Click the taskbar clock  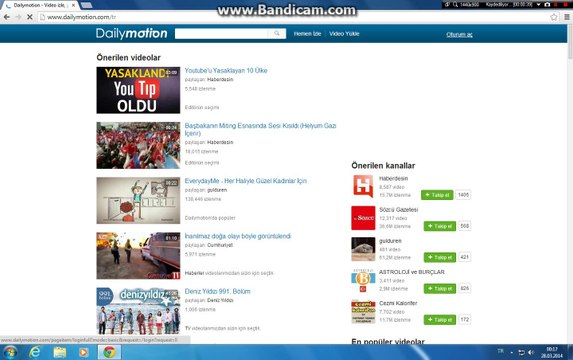552,352
